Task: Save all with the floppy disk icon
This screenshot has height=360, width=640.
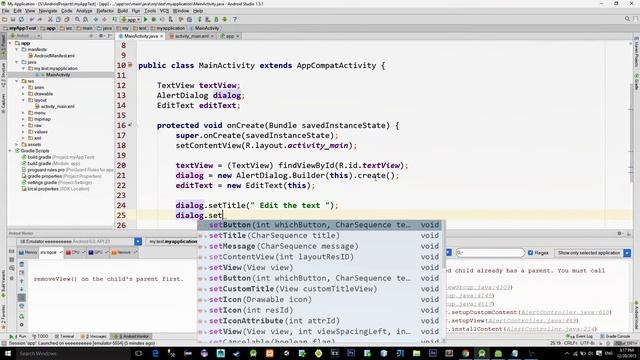Action: tap(13, 19)
